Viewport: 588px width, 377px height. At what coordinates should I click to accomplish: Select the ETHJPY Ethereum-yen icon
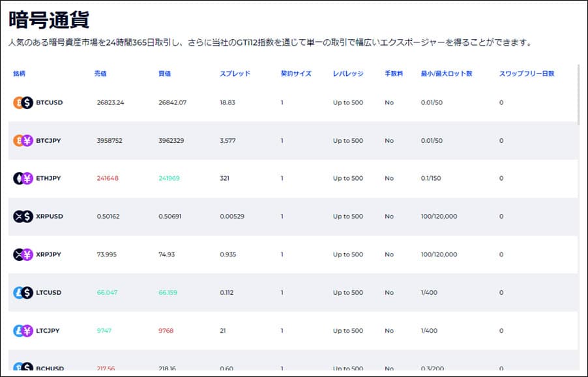(23, 178)
